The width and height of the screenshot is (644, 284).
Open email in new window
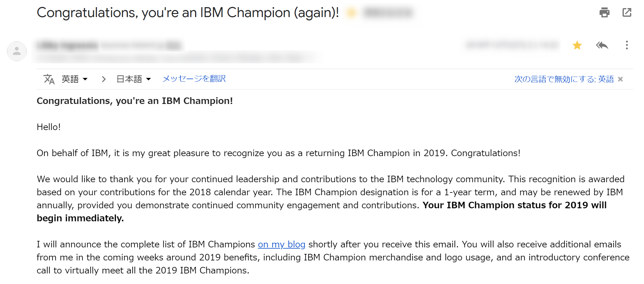coord(627,12)
